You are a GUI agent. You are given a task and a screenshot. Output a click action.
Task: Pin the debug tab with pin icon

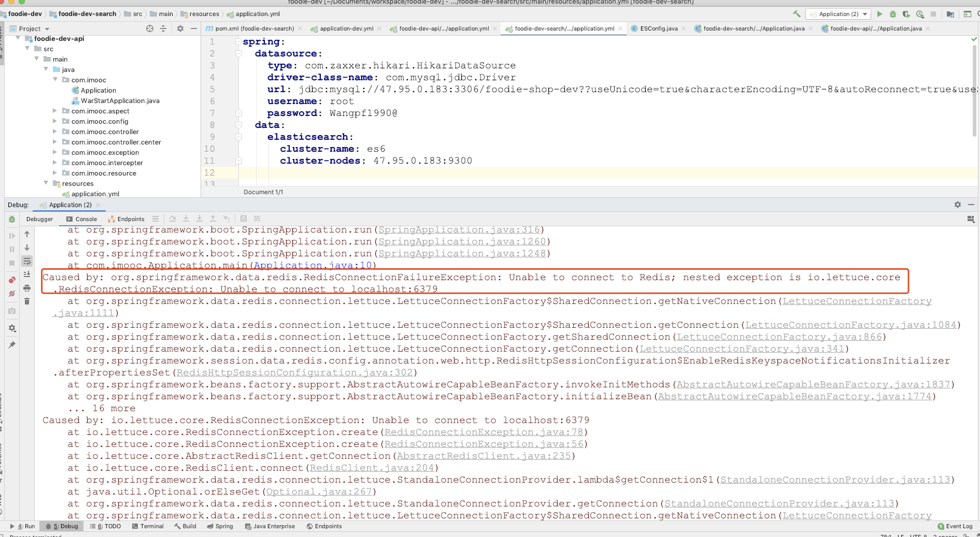click(x=12, y=344)
